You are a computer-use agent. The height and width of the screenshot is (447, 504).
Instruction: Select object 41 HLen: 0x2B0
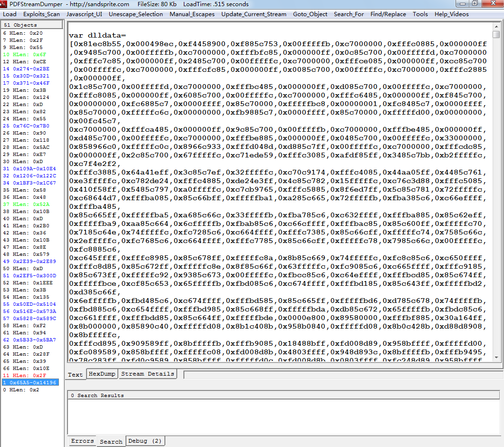[26, 225]
